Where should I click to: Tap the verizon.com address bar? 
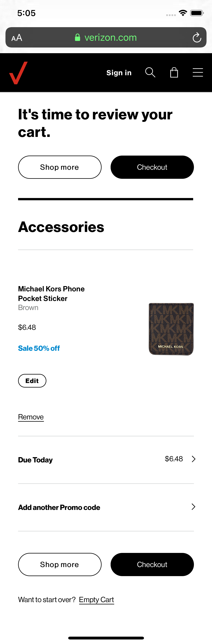[110, 38]
